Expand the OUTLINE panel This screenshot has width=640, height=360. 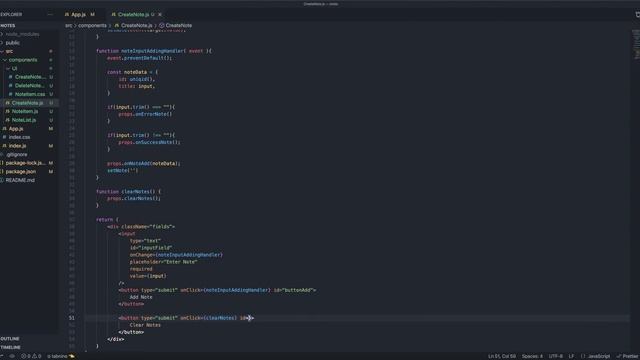pos(10,339)
